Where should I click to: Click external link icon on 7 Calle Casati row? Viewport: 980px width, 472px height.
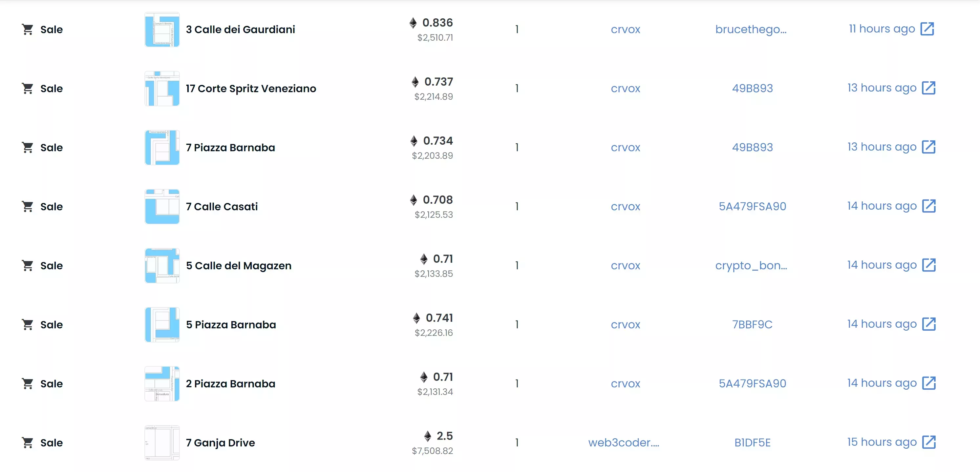(x=928, y=206)
